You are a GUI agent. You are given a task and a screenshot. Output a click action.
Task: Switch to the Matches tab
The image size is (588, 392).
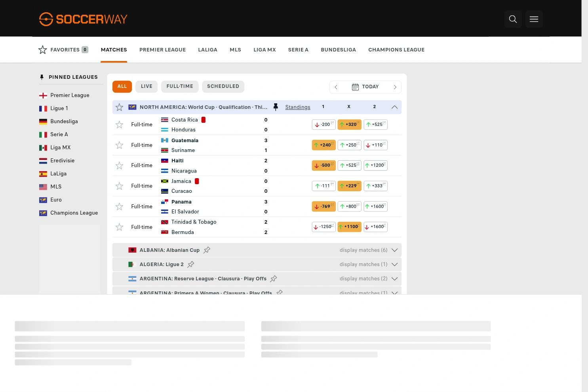(114, 49)
